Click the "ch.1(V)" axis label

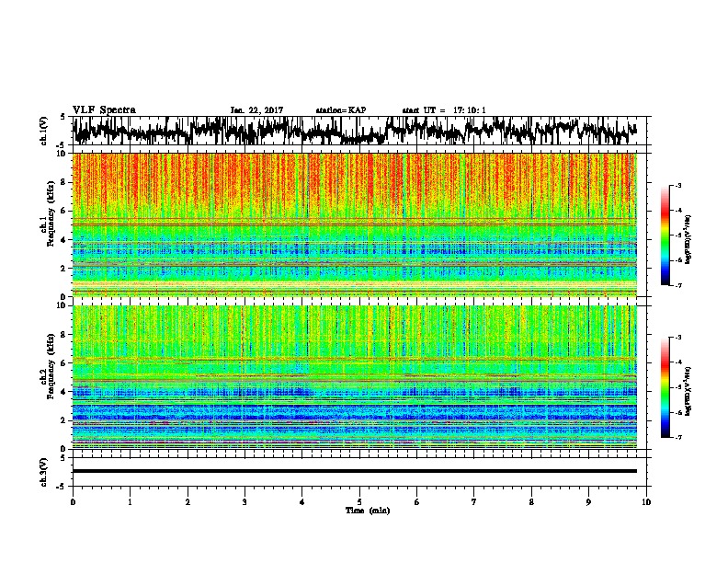(44, 131)
